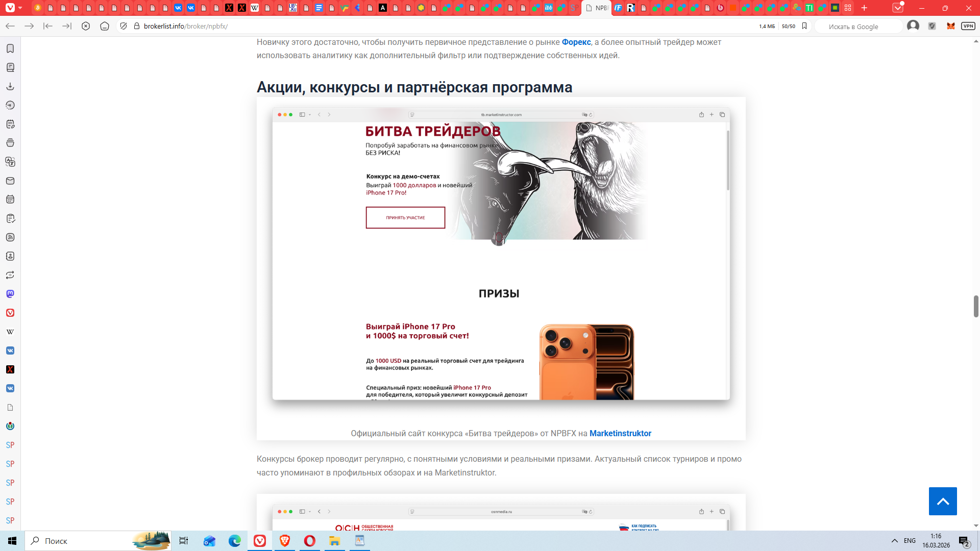Image resolution: width=980 pixels, height=551 pixels.
Task: Open the Marketinstruktor link
Action: tap(620, 433)
